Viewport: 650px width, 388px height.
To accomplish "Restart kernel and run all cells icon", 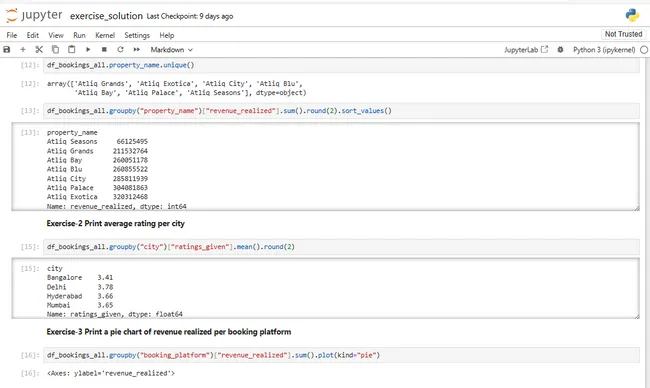I will [136, 50].
